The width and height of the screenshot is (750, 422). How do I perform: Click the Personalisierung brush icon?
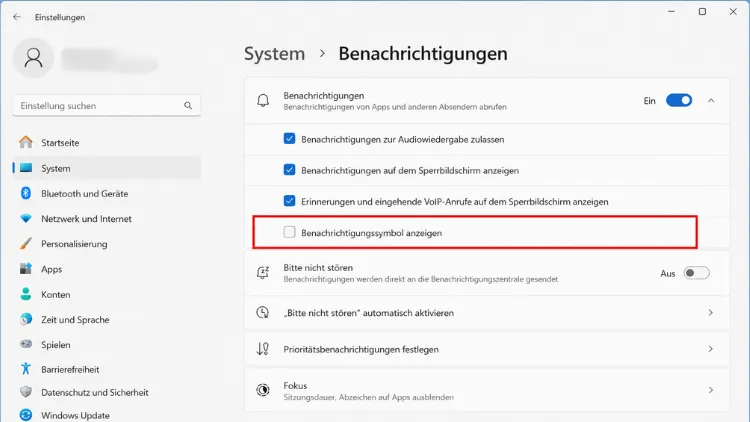26,244
